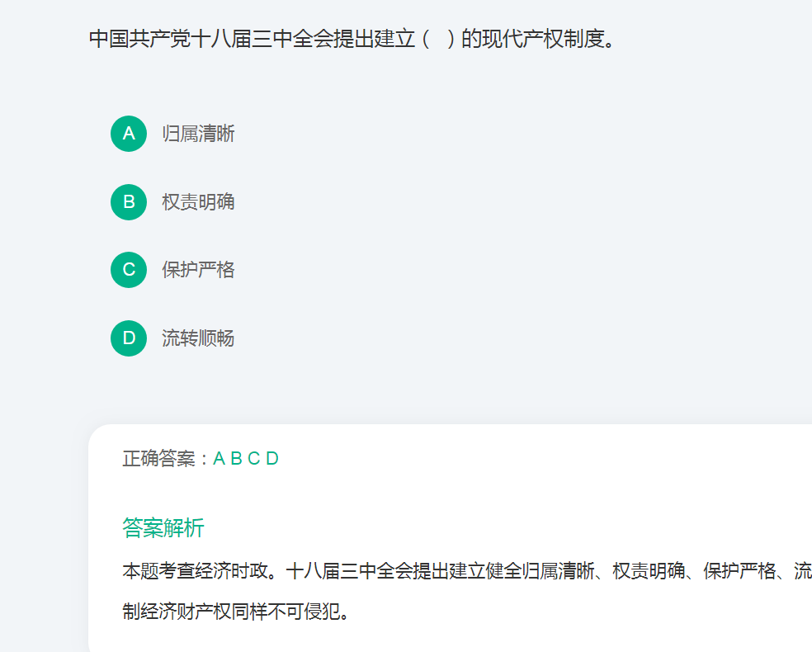Viewport: 812px width, 652px height.
Task: Choose the option text 保护严格
Action: (x=198, y=270)
